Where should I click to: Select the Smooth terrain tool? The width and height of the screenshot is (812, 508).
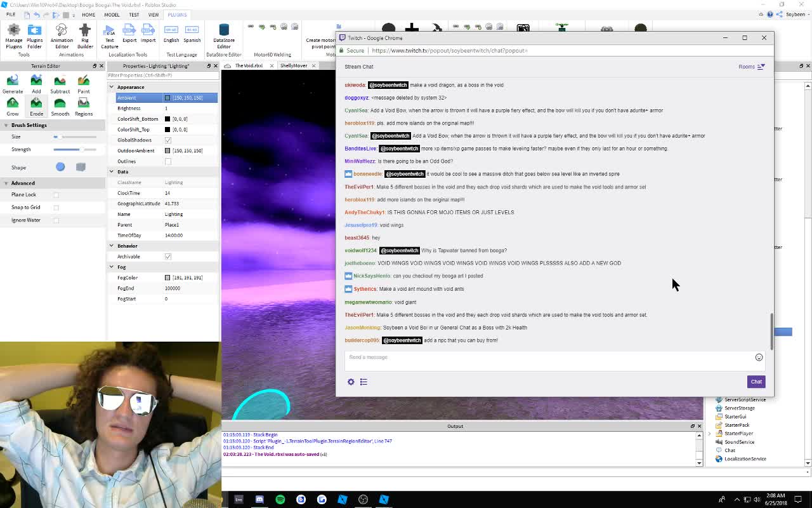click(60, 106)
